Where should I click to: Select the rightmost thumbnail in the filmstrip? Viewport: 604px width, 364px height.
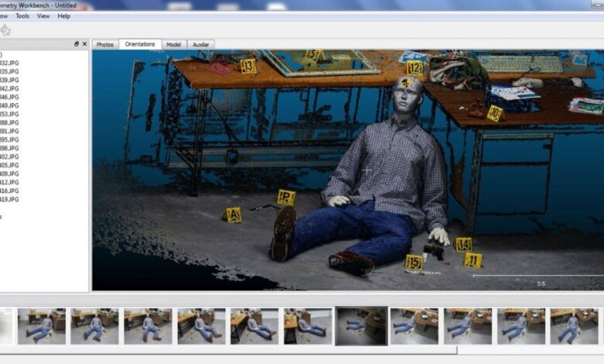click(x=573, y=325)
